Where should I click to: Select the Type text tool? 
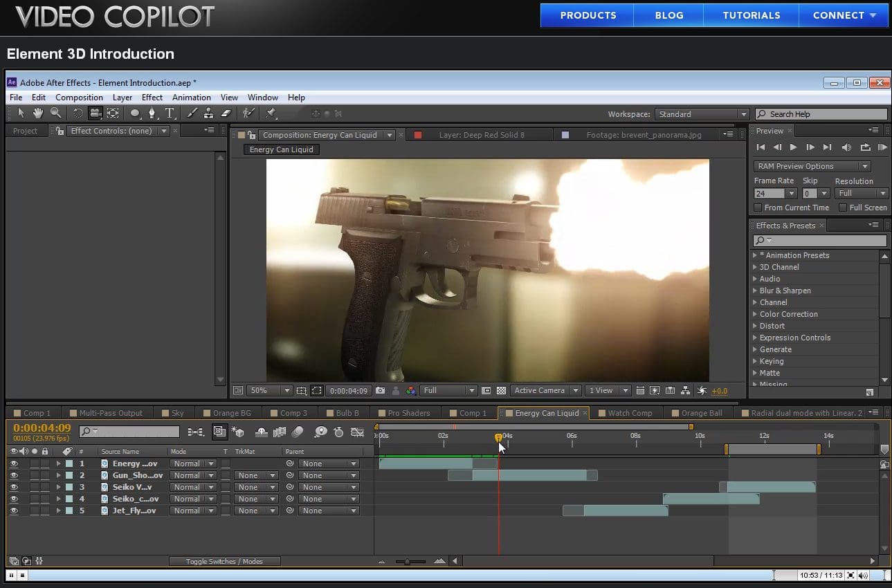(169, 113)
